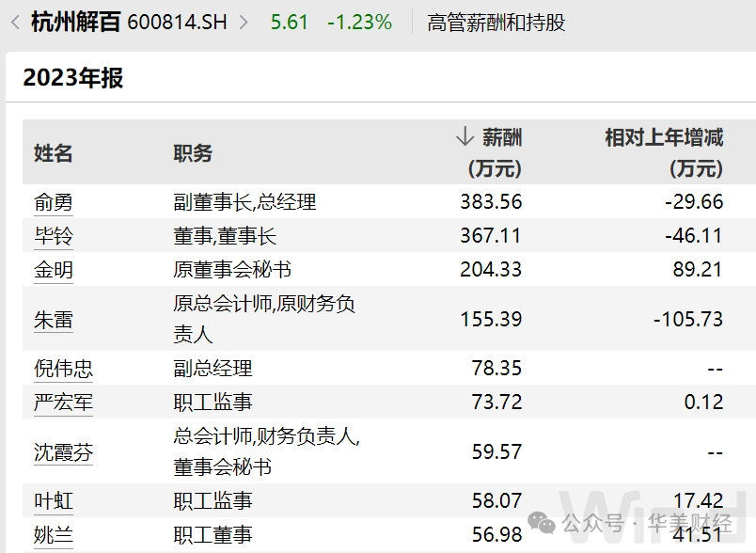Select salary value 58.07
Image resolution: width=756 pixels, height=553 pixels.
tap(496, 501)
